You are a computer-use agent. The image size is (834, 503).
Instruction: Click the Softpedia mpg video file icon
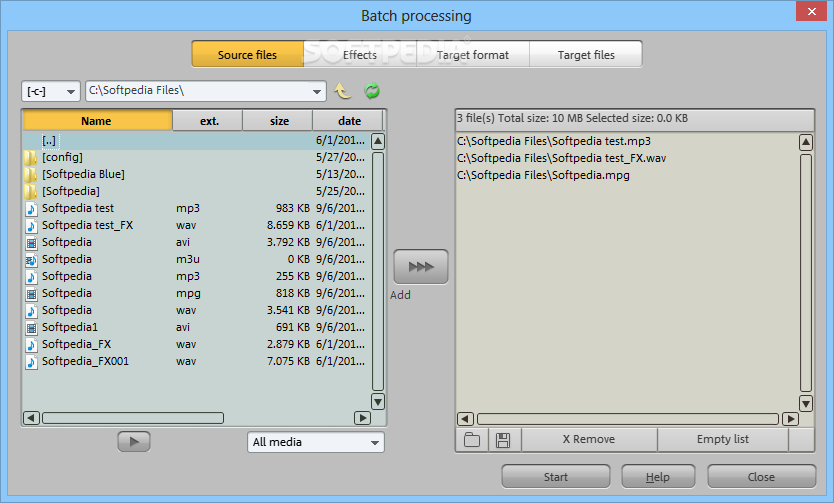coord(31,294)
